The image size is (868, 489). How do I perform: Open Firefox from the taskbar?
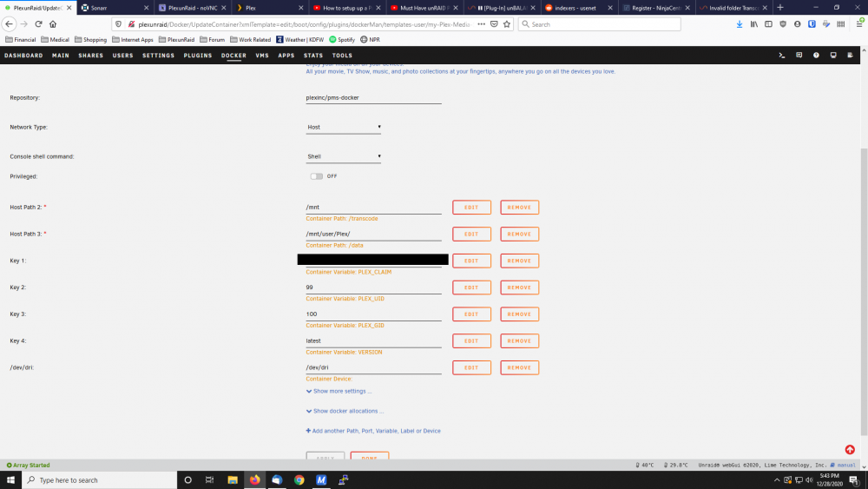pyautogui.click(x=254, y=480)
